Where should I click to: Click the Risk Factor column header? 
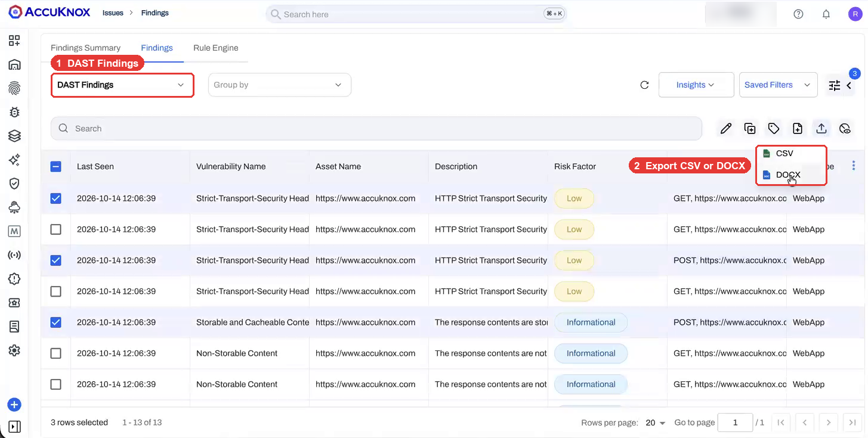[575, 167]
